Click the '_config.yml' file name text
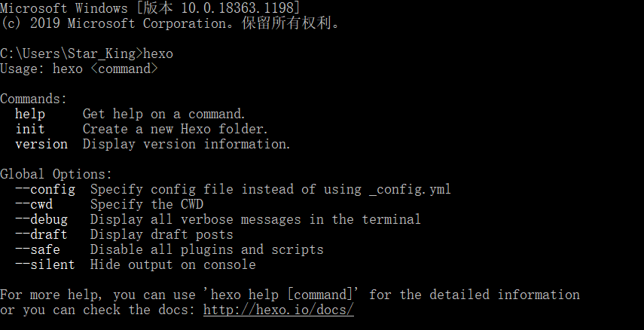644x330 pixels. (x=410, y=189)
